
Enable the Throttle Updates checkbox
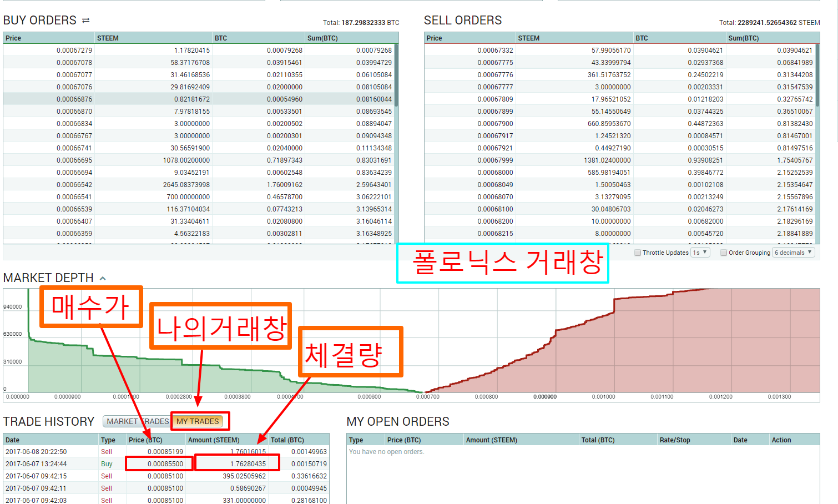(637, 252)
